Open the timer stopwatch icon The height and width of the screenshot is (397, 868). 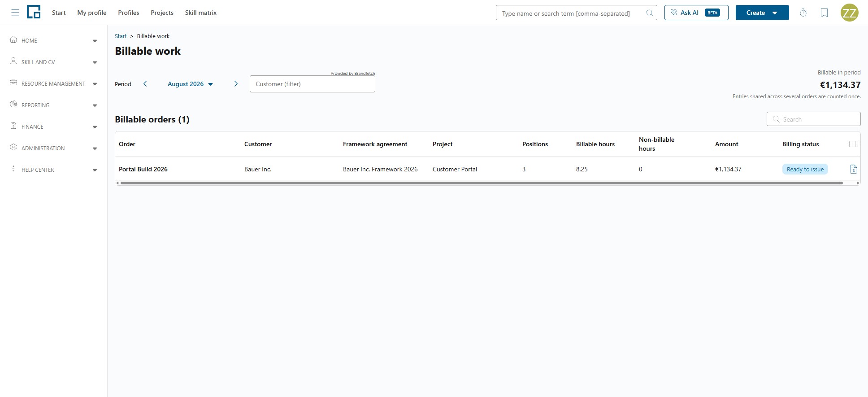pyautogui.click(x=803, y=13)
